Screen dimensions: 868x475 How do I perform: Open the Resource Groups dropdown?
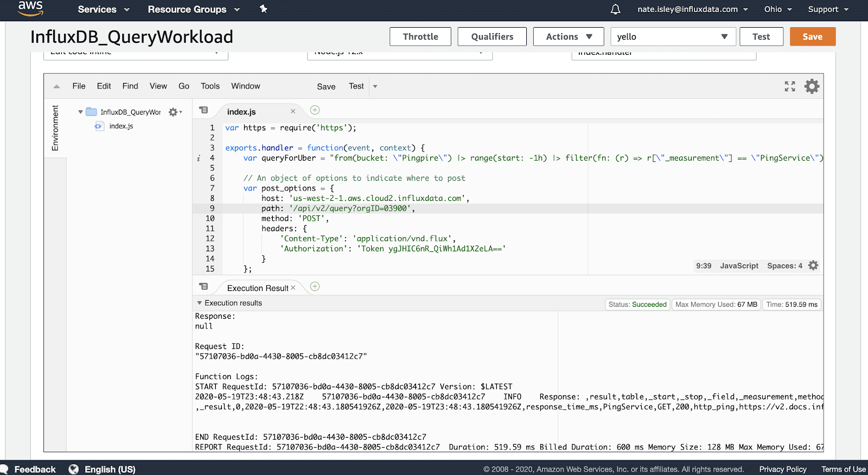click(x=194, y=9)
